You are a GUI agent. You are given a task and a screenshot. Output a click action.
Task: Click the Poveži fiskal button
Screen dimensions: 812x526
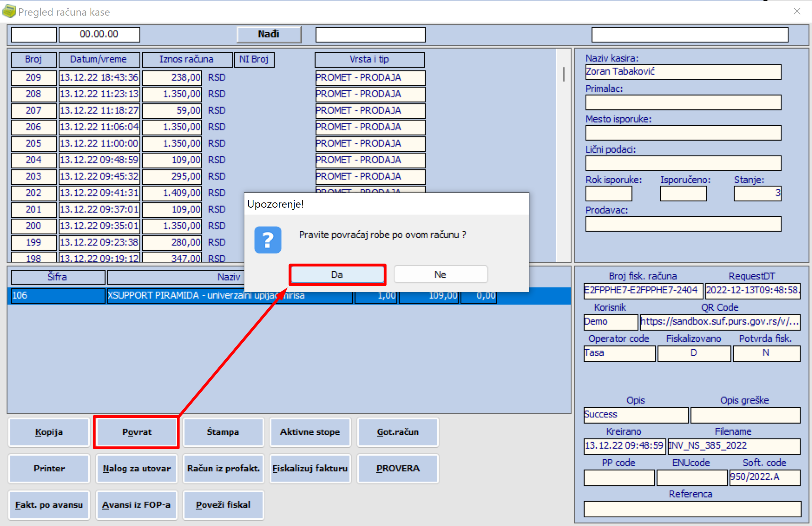tap(223, 504)
